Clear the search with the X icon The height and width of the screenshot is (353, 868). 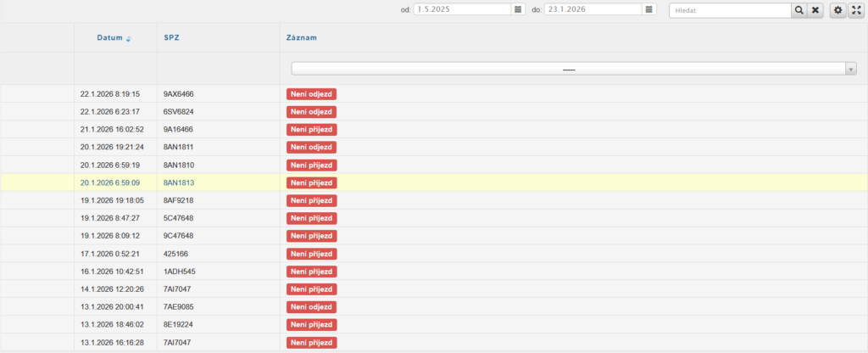tap(815, 10)
